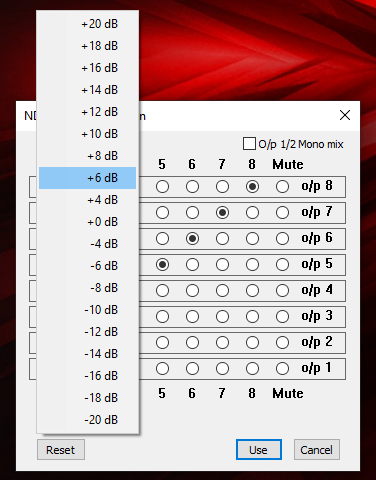Image resolution: width=376 pixels, height=480 pixels.
Task: Route input 8 to o/p 3
Action: 252,317
